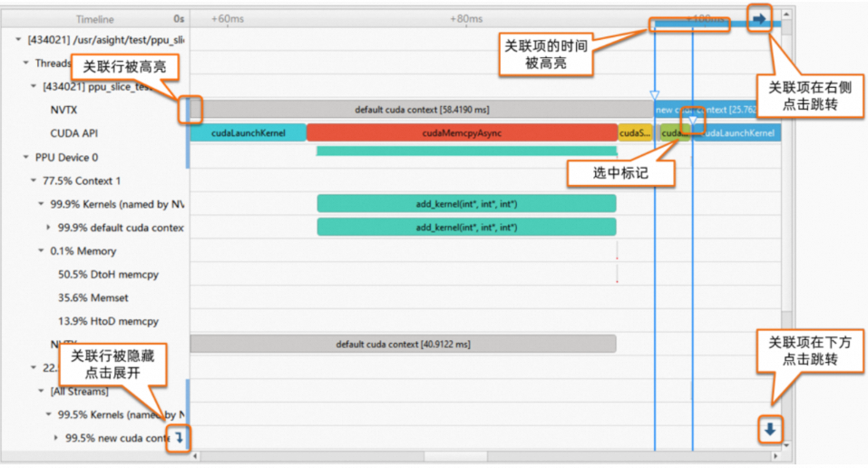The image size is (868, 468).
Task: Click the Timeline column header
Action: [x=95, y=19]
